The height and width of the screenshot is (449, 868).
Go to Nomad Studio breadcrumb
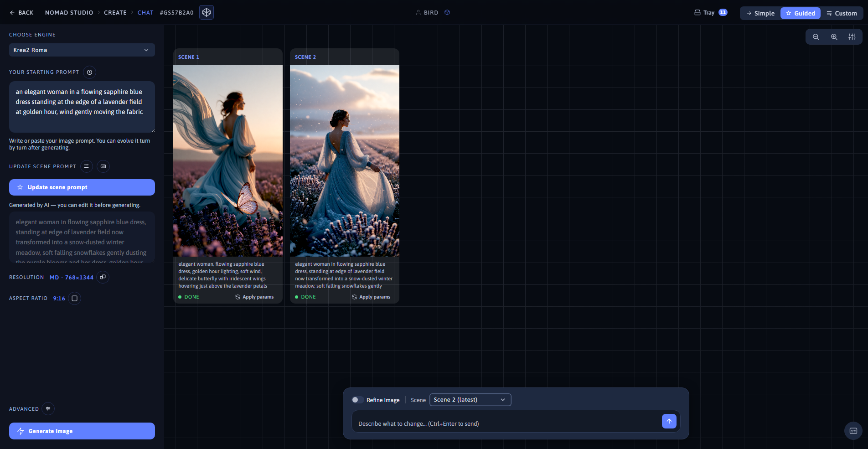[69, 12]
